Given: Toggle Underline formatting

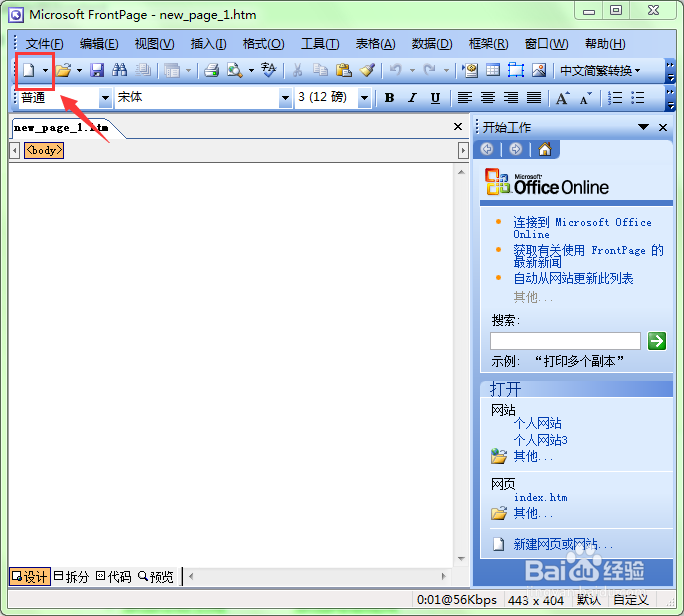Looking at the screenshot, I should coord(435,98).
